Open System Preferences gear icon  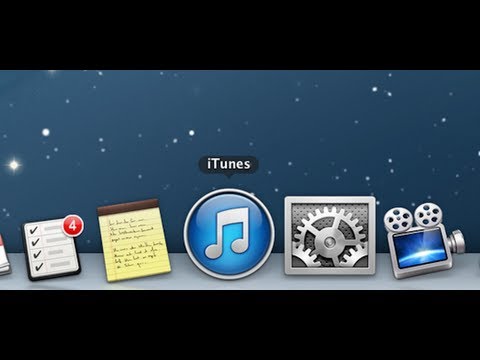point(330,236)
